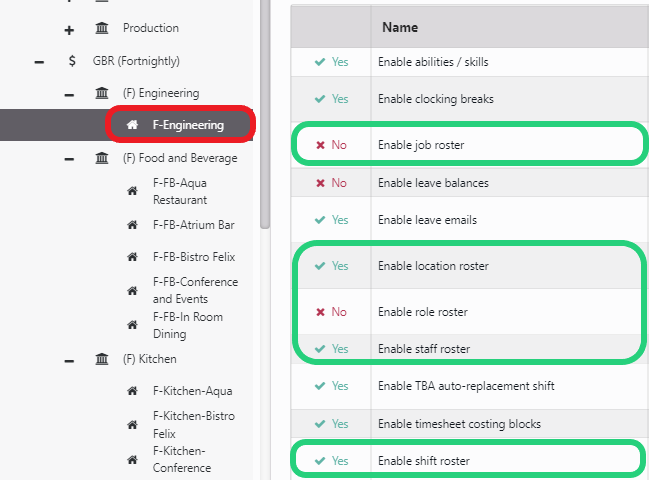The image size is (649, 480).
Task: Toggle No for Enable job roster
Action: coord(331,145)
